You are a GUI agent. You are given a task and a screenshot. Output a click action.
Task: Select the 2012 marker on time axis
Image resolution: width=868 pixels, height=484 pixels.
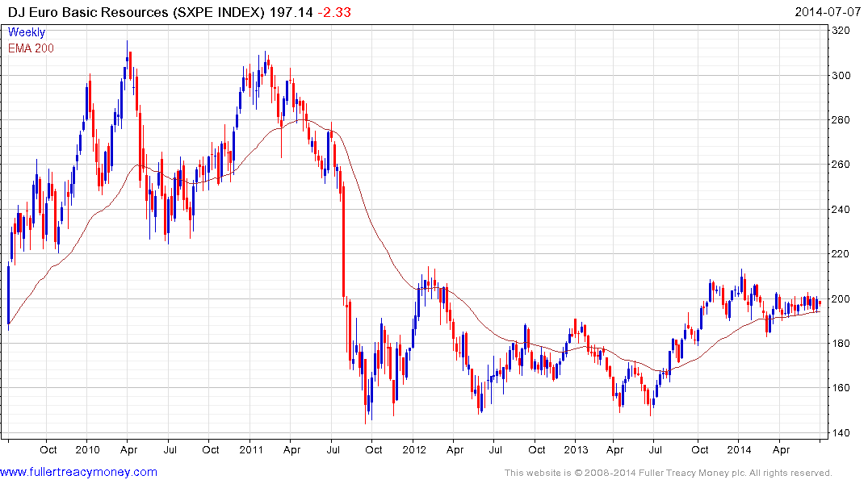[x=414, y=449]
